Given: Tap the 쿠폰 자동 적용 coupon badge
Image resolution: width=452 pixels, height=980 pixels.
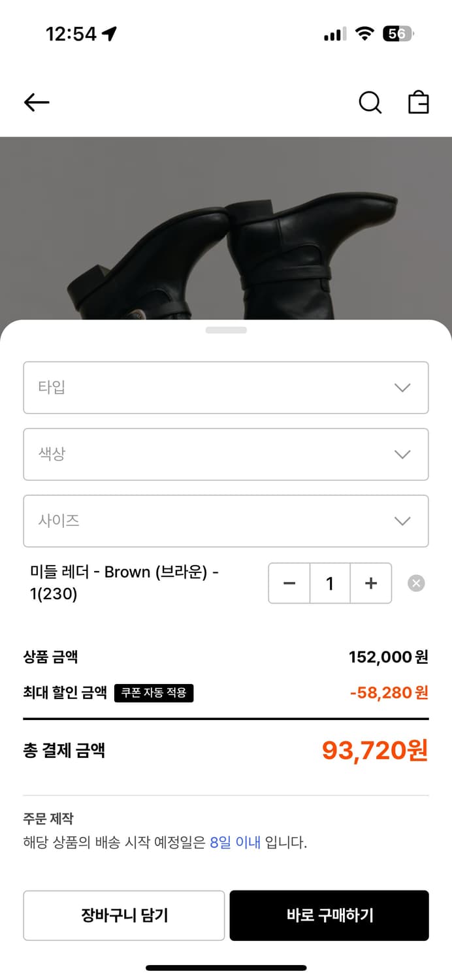Looking at the screenshot, I should [x=154, y=694].
